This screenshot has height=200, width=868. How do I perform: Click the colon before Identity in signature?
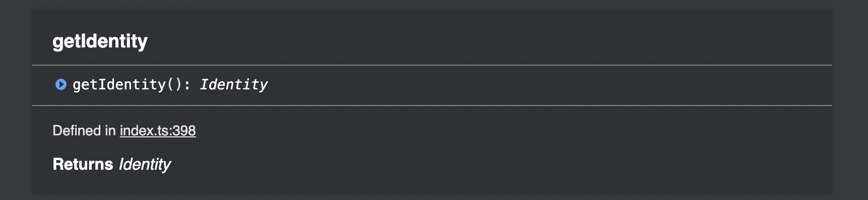pos(187,85)
